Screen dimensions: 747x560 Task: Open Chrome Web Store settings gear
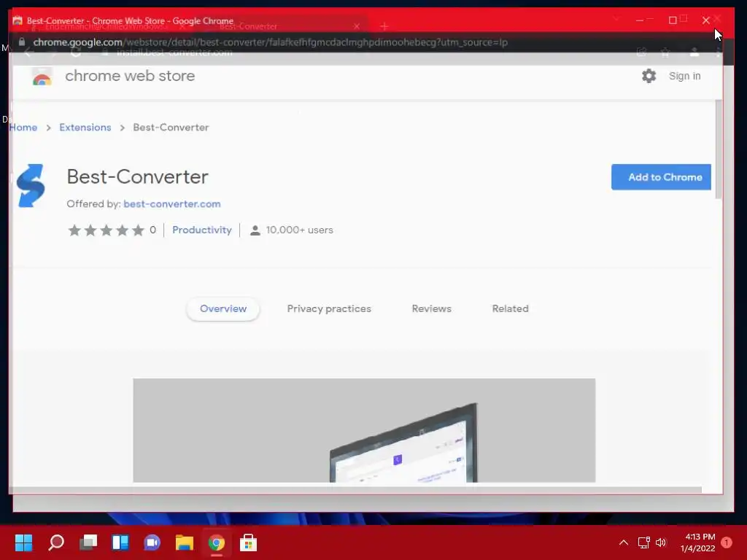tap(649, 76)
